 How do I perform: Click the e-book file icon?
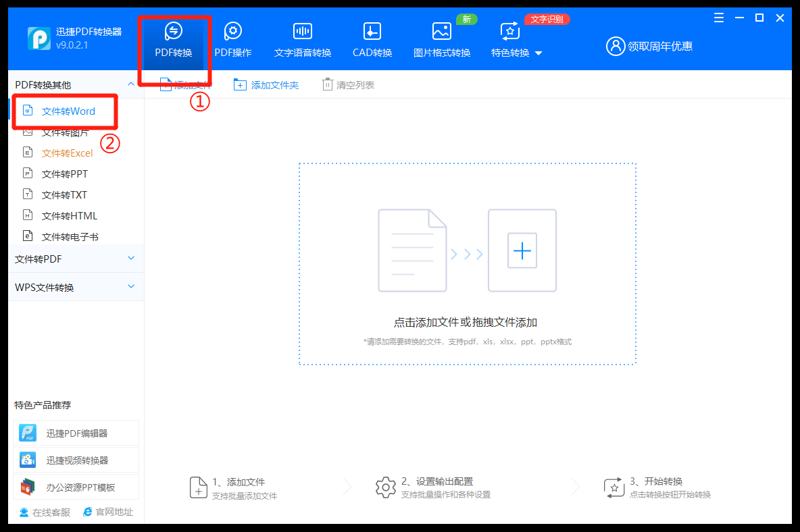pyautogui.click(x=28, y=236)
